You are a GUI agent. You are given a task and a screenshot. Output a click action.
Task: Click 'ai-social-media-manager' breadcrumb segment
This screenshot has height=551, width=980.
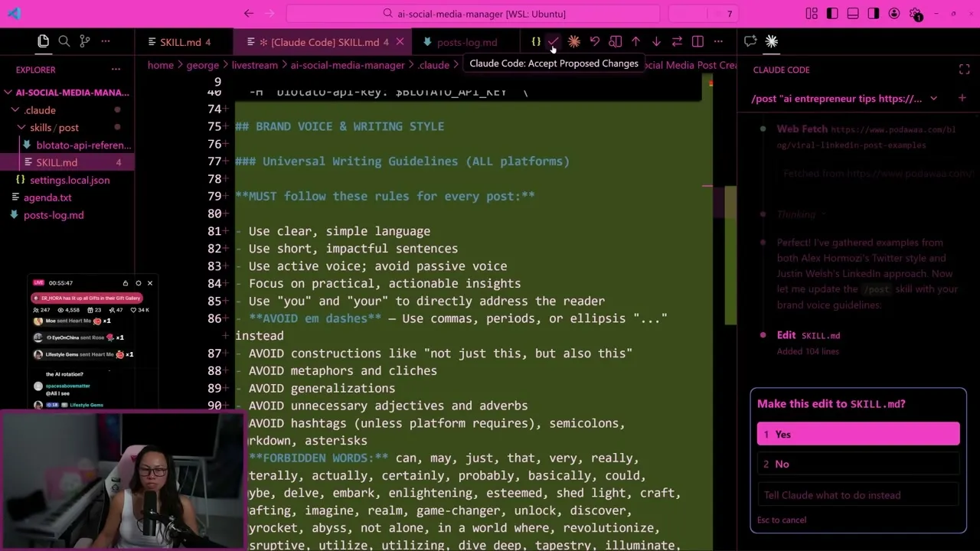point(347,65)
